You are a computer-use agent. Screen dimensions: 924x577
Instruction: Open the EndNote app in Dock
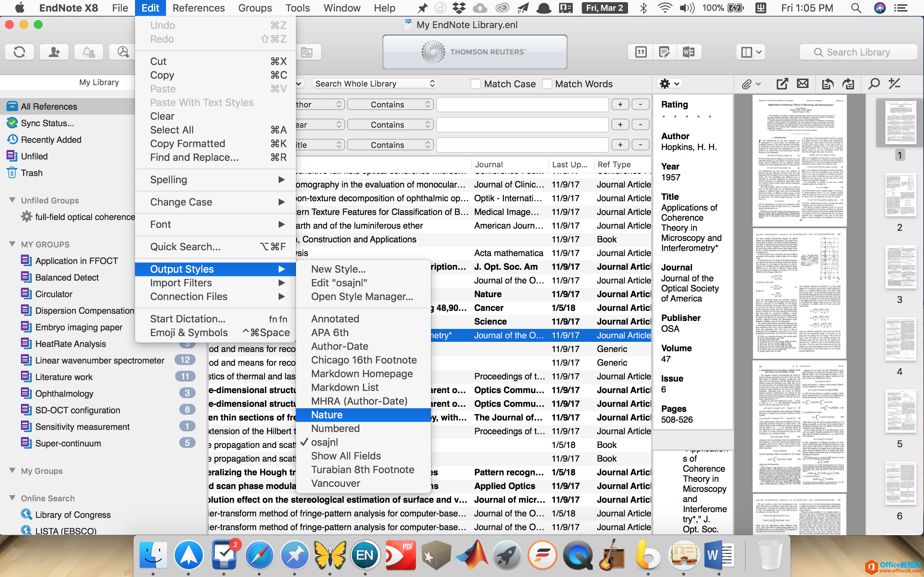[x=365, y=555]
